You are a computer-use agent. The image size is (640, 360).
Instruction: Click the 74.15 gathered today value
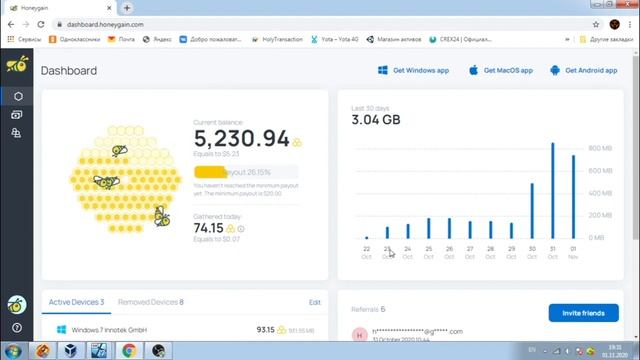209,228
